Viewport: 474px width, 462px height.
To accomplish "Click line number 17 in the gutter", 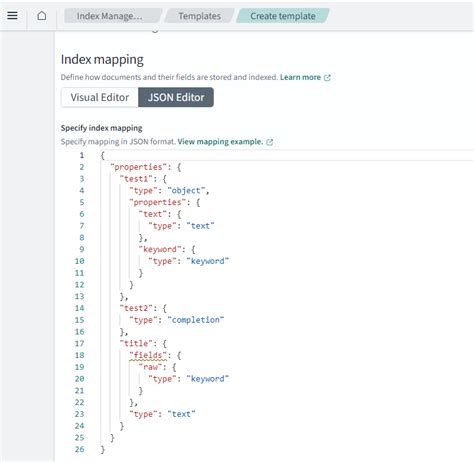I will tap(79, 344).
